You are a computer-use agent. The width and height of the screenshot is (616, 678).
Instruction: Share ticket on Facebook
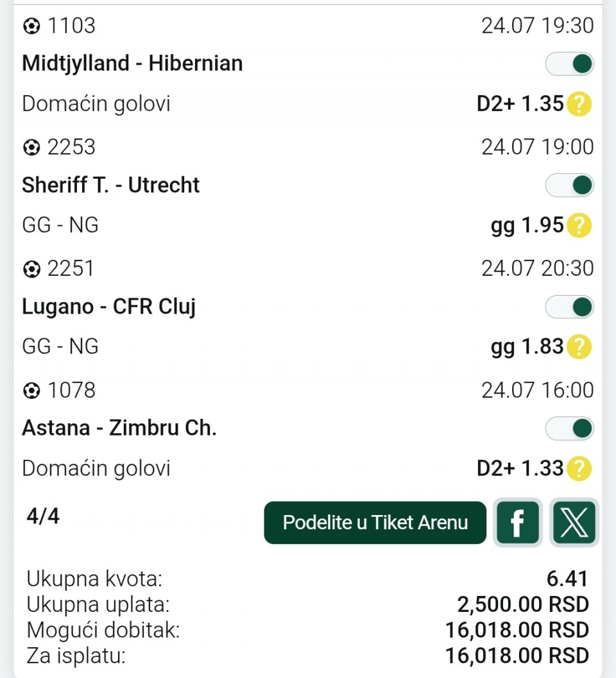(x=517, y=522)
